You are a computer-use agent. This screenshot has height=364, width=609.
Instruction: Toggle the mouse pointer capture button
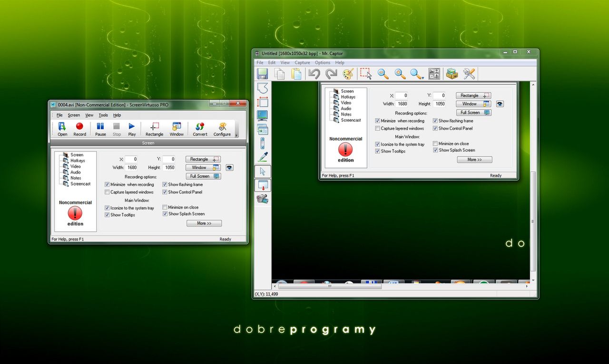pos(263,172)
